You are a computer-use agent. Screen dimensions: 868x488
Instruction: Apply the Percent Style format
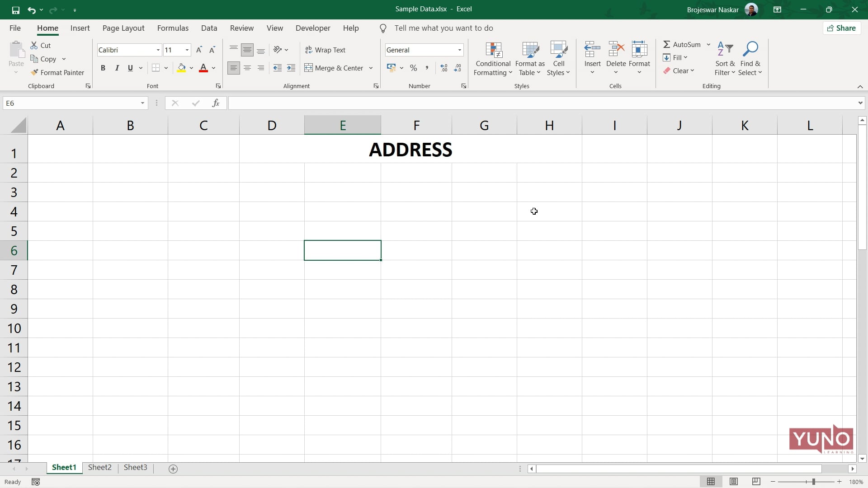pyautogui.click(x=413, y=68)
